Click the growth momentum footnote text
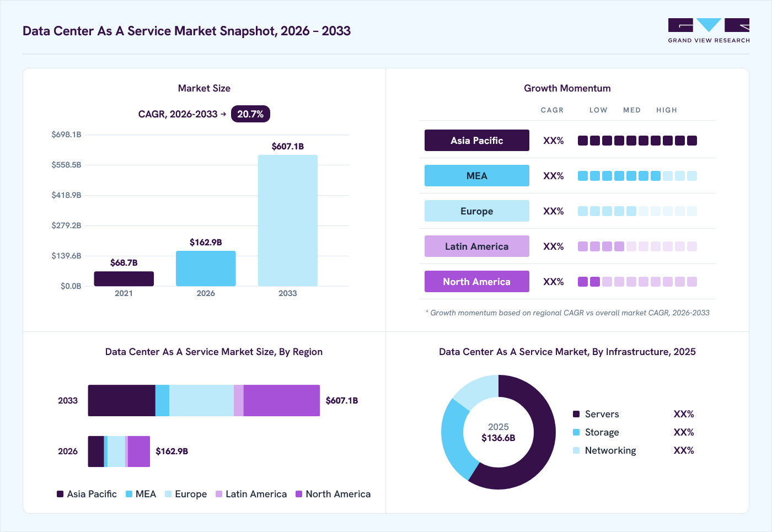 567,313
